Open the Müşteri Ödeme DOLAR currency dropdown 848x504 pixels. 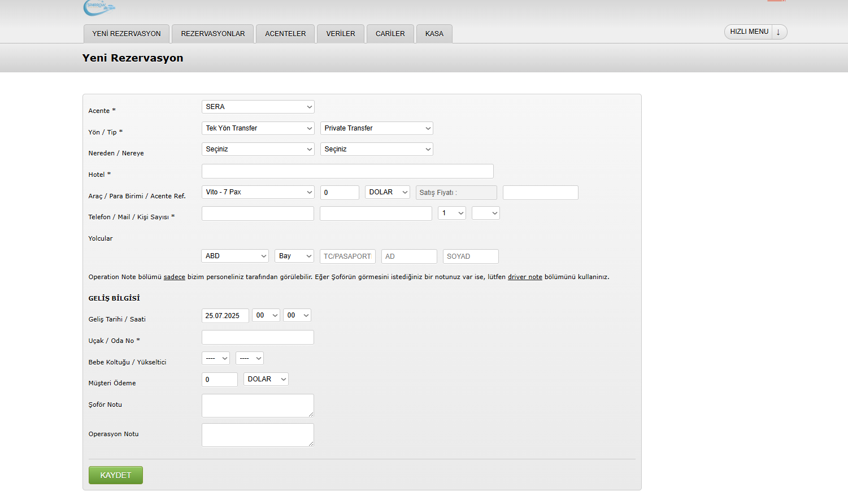tap(266, 379)
